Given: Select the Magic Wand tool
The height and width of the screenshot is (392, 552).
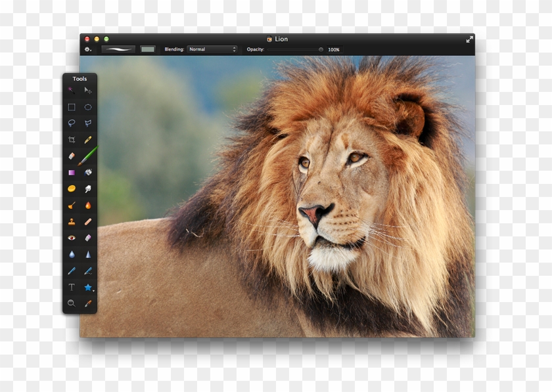Looking at the screenshot, I should click(x=72, y=90).
